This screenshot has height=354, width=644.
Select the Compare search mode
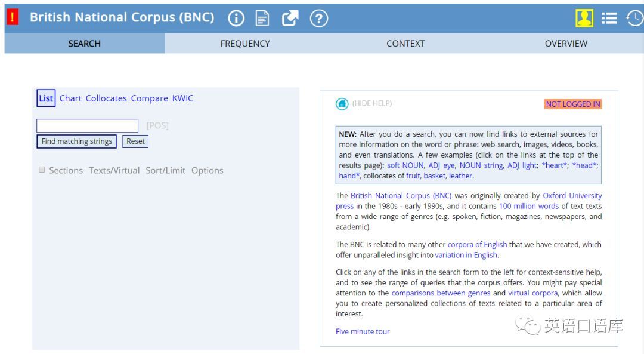pyautogui.click(x=150, y=98)
